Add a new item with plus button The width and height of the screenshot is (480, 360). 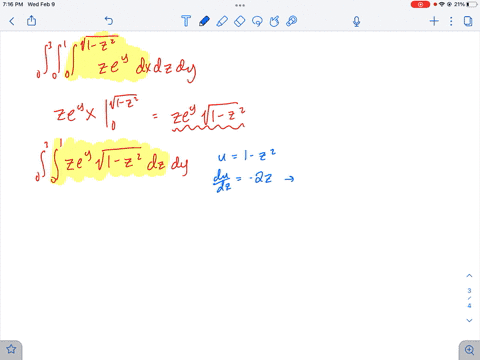(434, 21)
